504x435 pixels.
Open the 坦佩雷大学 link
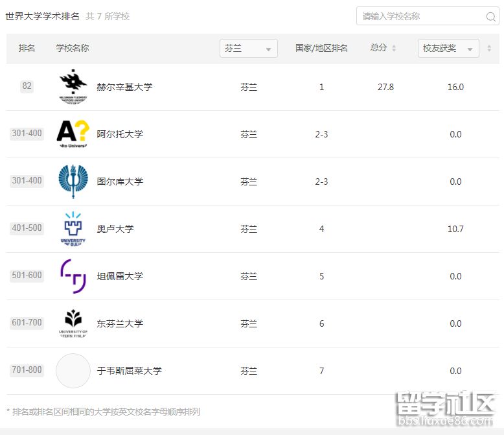click(x=120, y=276)
